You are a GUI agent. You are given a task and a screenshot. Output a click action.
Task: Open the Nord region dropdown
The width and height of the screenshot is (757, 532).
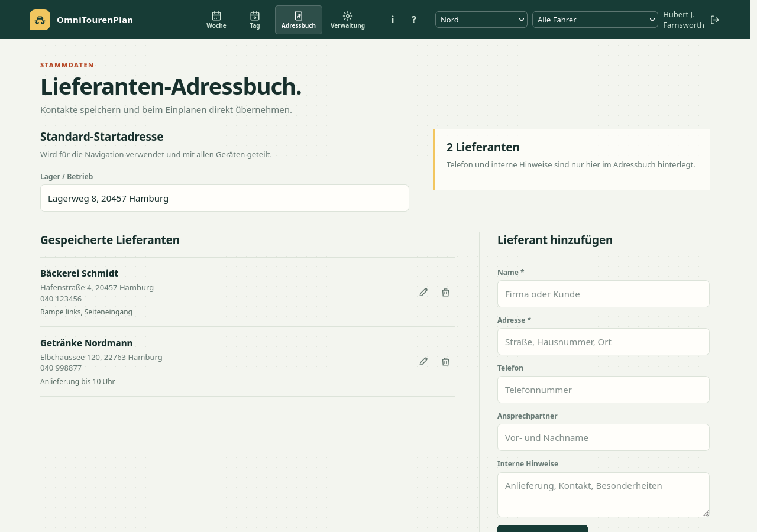pyautogui.click(x=481, y=20)
